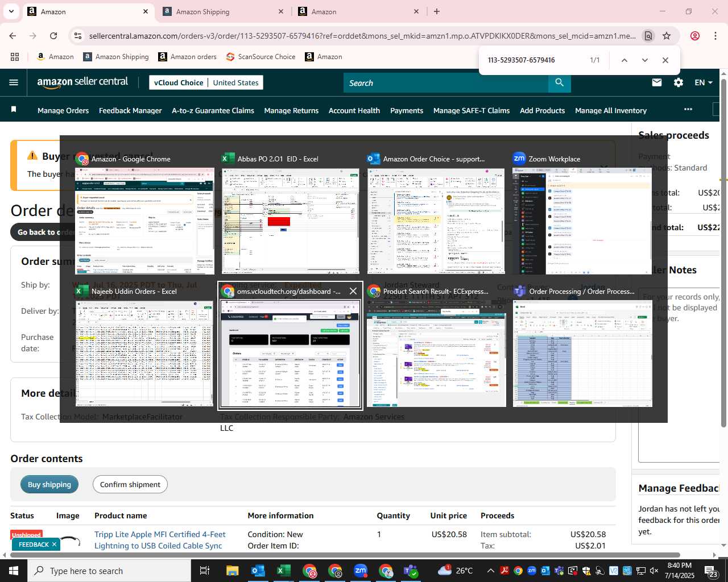Screen dimensions: 728x582
Task: Open File Explorer from the taskbar
Action: (x=232, y=571)
